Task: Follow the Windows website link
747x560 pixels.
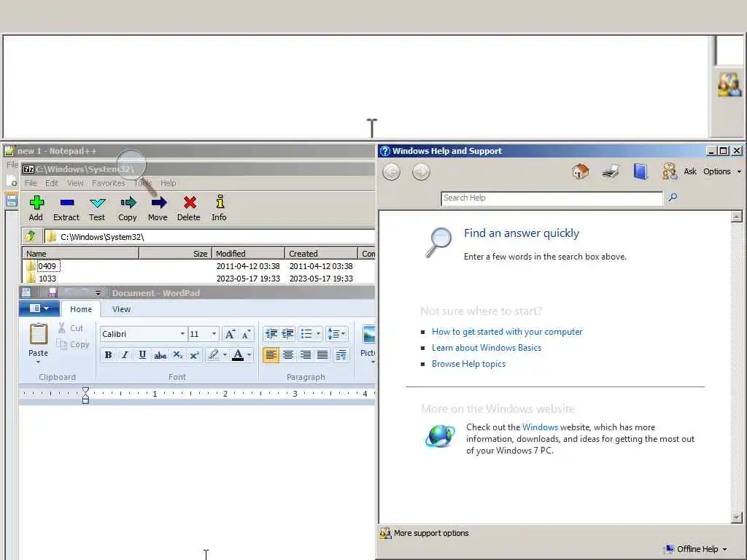Action: [x=540, y=427]
